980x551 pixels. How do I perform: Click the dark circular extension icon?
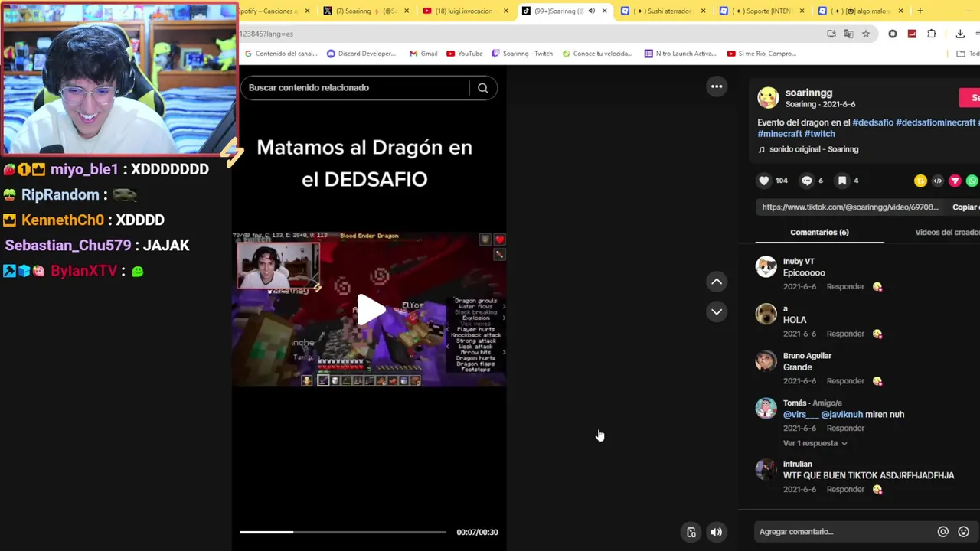pyautogui.click(x=893, y=34)
